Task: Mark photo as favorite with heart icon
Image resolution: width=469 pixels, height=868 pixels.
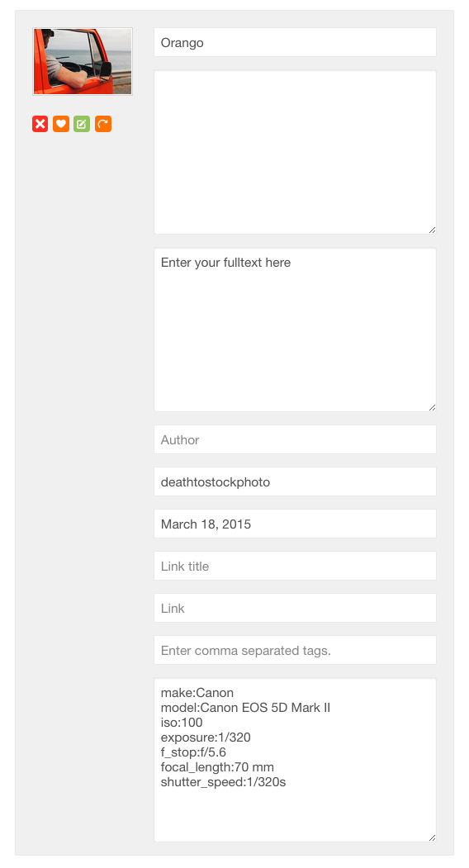Action: coord(61,124)
